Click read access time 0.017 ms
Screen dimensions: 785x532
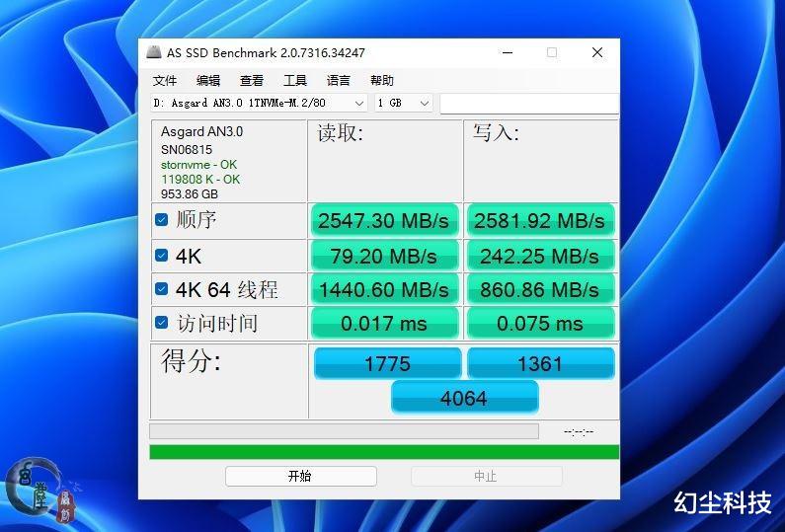click(x=384, y=324)
